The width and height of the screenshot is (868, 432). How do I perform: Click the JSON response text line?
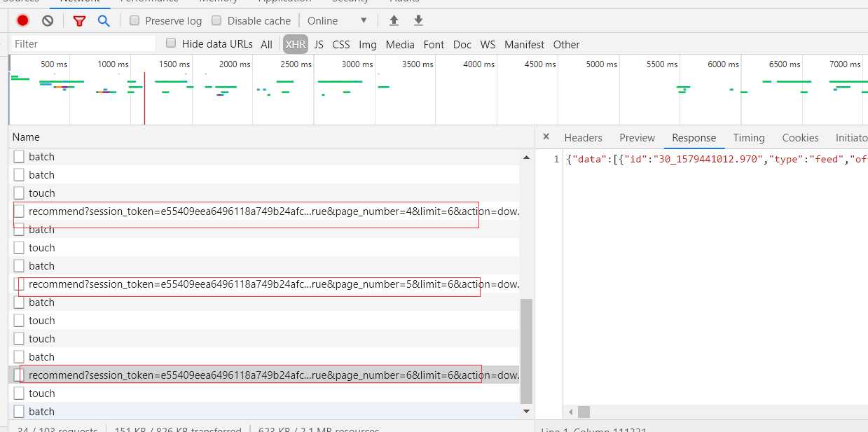[717, 159]
